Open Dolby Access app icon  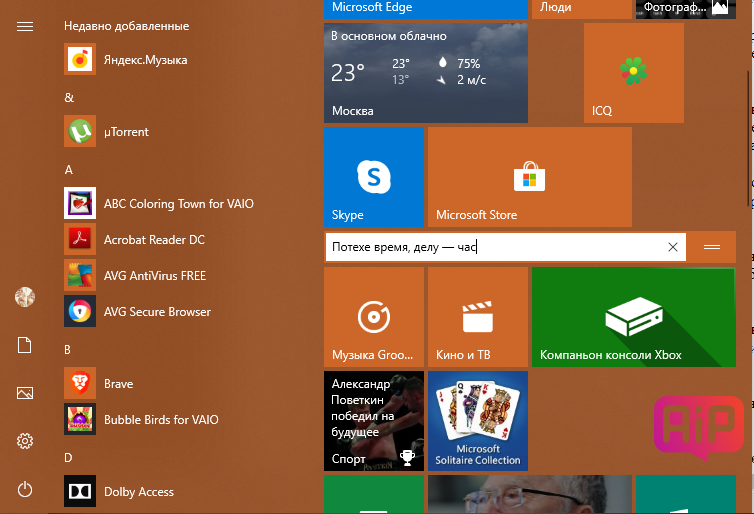click(x=80, y=491)
